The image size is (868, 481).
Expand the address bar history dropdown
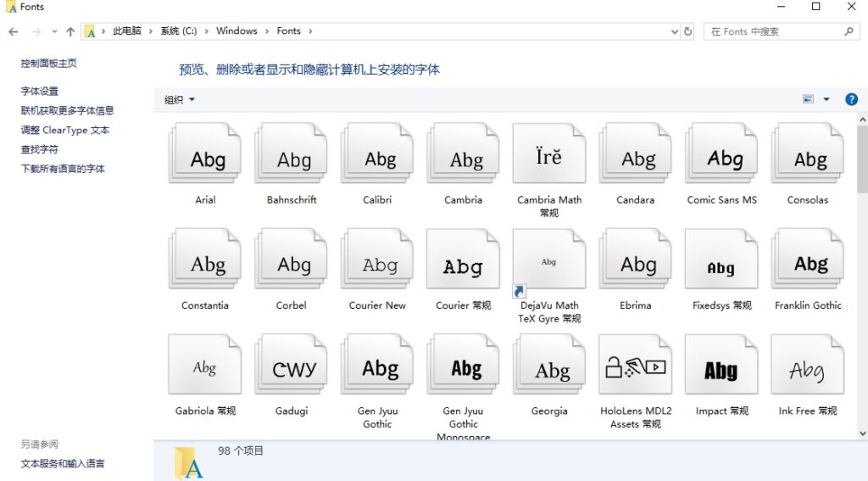click(674, 31)
